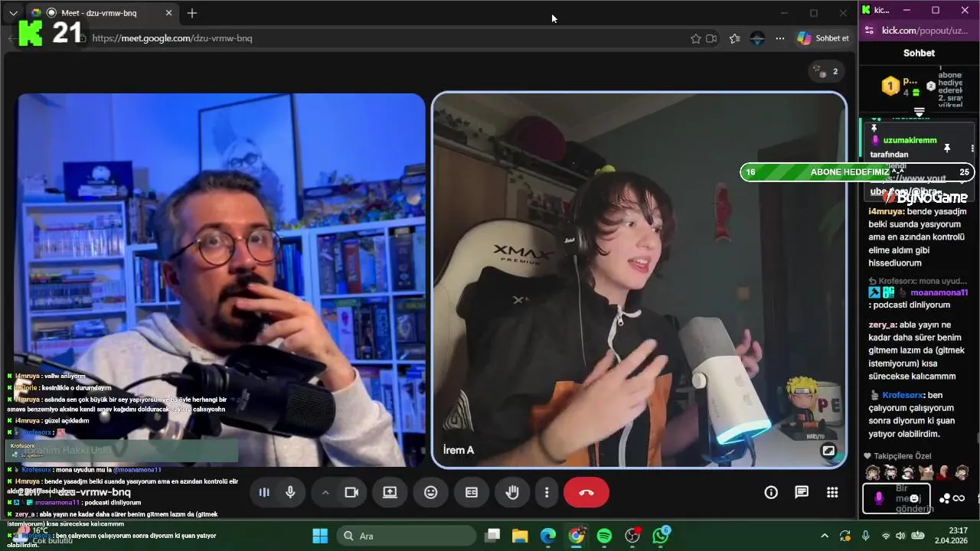Open in-call chat messages in Meet
The image size is (980, 551).
[x=802, y=492]
